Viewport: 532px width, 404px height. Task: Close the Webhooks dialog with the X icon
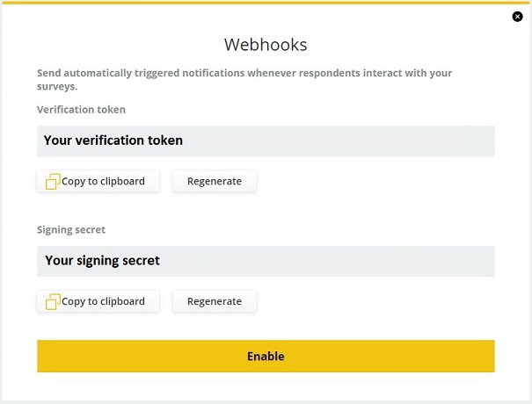tap(517, 17)
